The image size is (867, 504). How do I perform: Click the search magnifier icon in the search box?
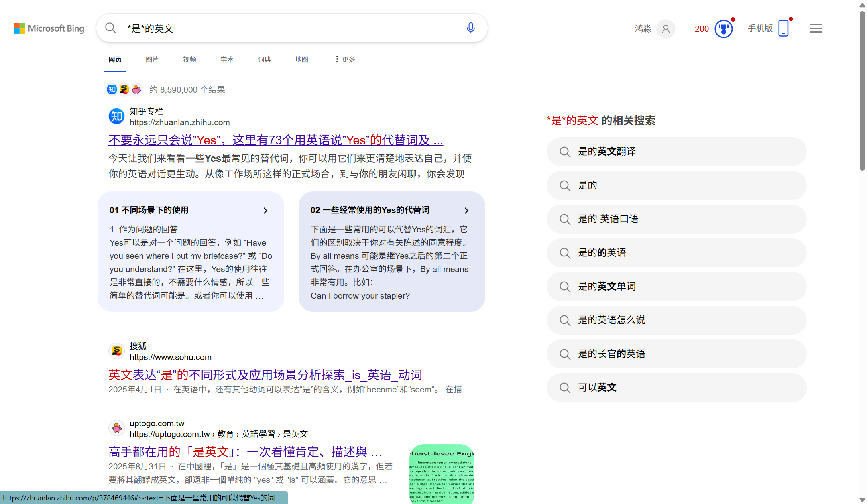coord(110,28)
